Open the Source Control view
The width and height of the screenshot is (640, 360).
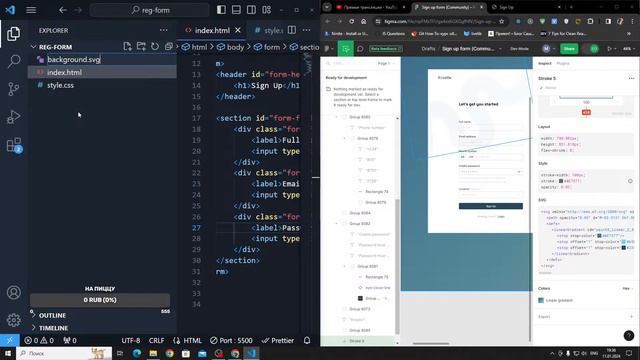pyautogui.click(x=13, y=89)
